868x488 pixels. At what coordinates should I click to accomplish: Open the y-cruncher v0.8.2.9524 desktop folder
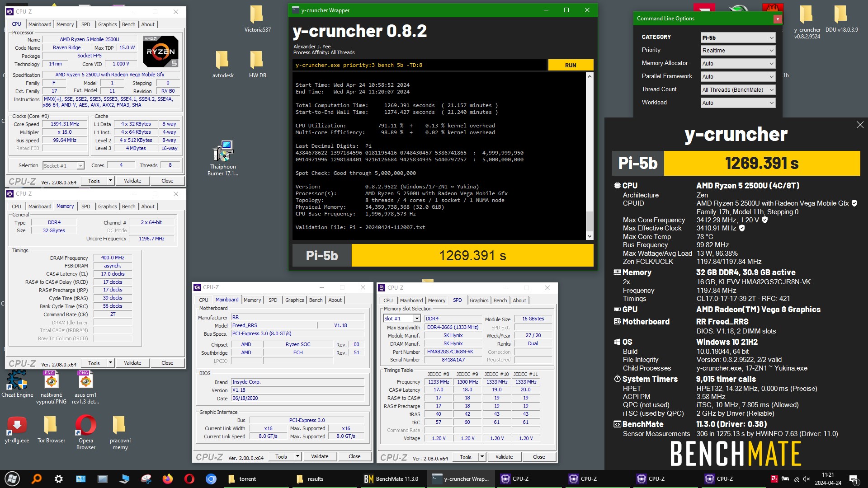tap(807, 22)
